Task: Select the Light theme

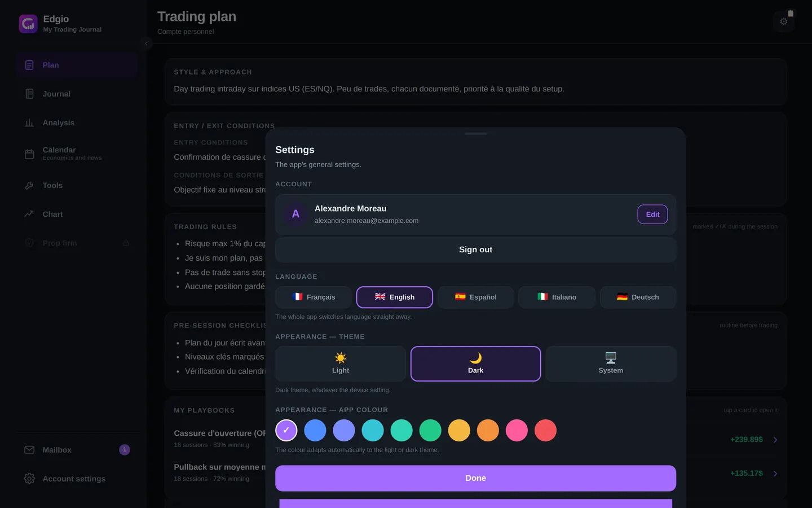Action: pos(341,364)
